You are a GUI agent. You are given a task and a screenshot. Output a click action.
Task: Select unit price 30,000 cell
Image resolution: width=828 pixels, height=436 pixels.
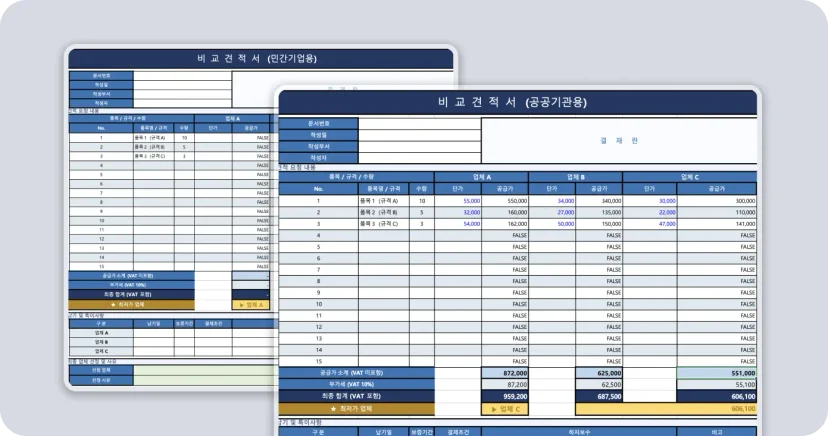click(x=650, y=201)
